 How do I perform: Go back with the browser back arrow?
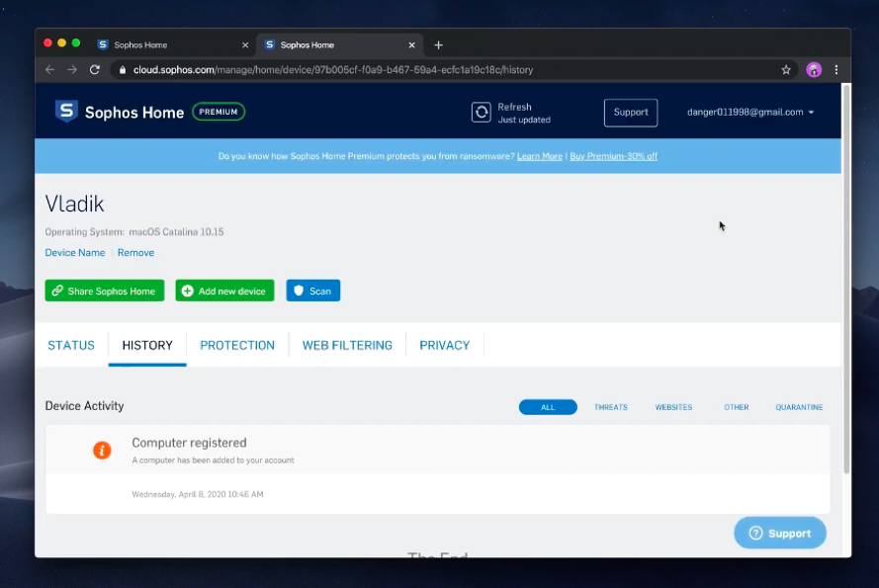tap(49, 69)
